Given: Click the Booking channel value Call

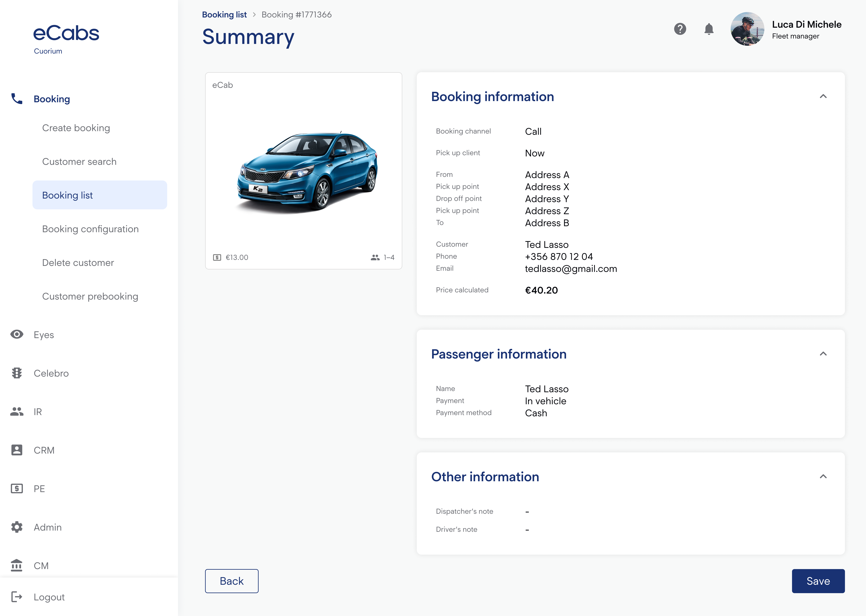Looking at the screenshot, I should 533,131.
